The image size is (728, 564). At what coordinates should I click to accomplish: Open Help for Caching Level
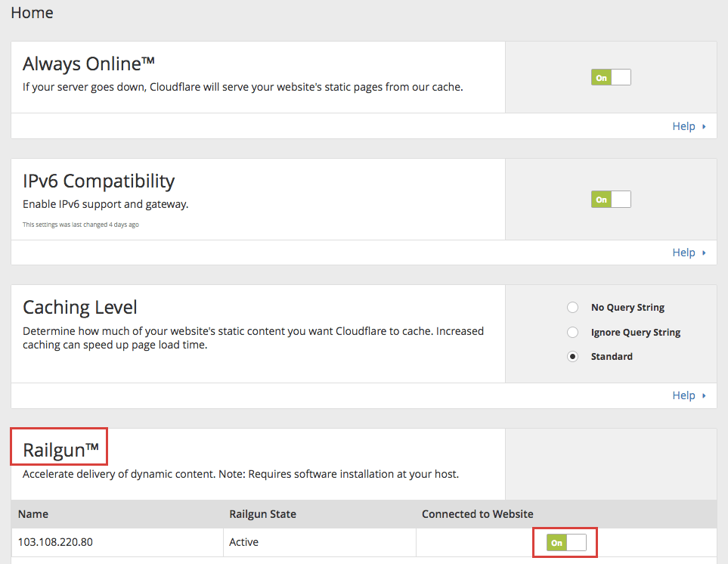pyautogui.click(x=689, y=395)
